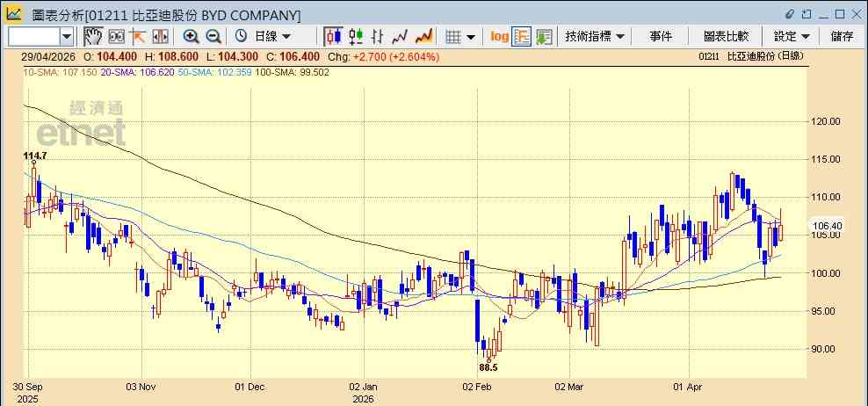
Task: Click the horizontal split arrows icon
Action: (x=160, y=37)
